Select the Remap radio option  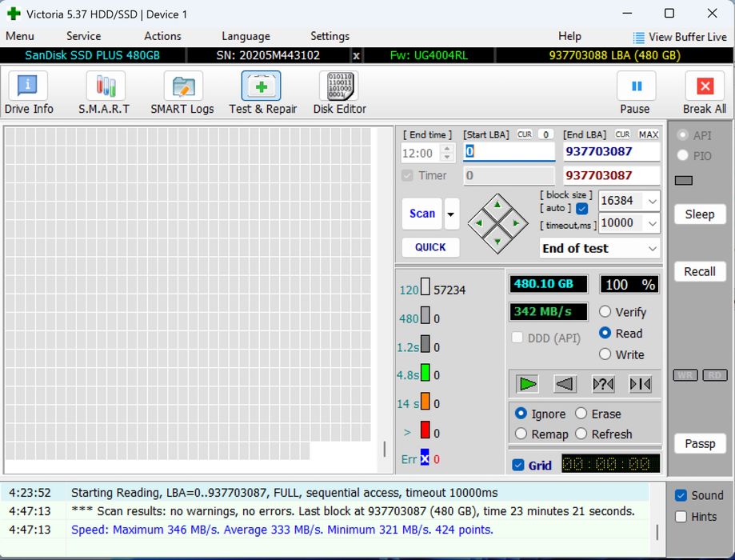(521, 434)
